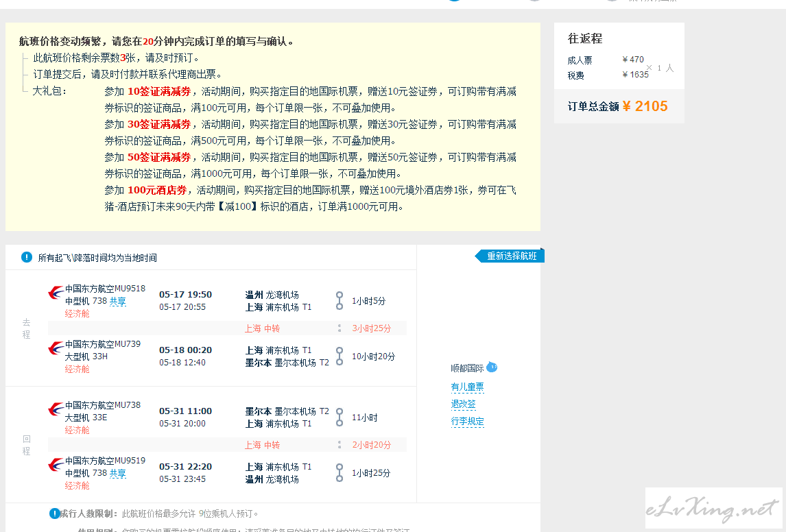786x532 pixels.
Task: Click the 去程 outbound label
Action: 26,328
